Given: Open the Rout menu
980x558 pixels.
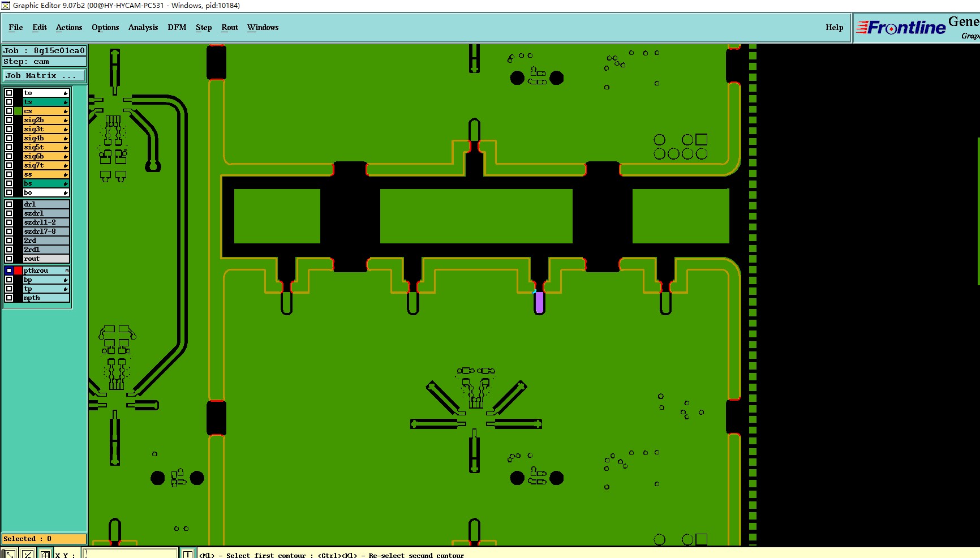Looking at the screenshot, I should [x=230, y=27].
